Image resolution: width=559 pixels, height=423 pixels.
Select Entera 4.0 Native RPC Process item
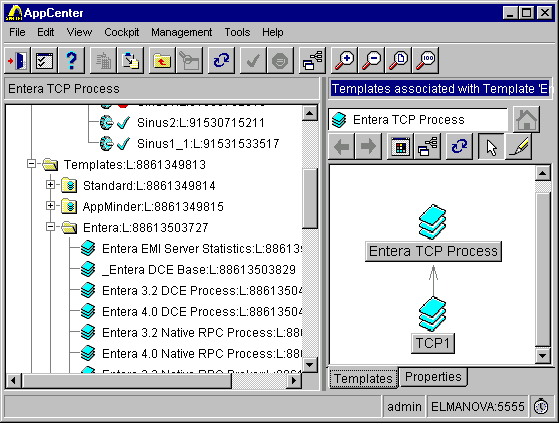pyautogui.click(x=202, y=354)
